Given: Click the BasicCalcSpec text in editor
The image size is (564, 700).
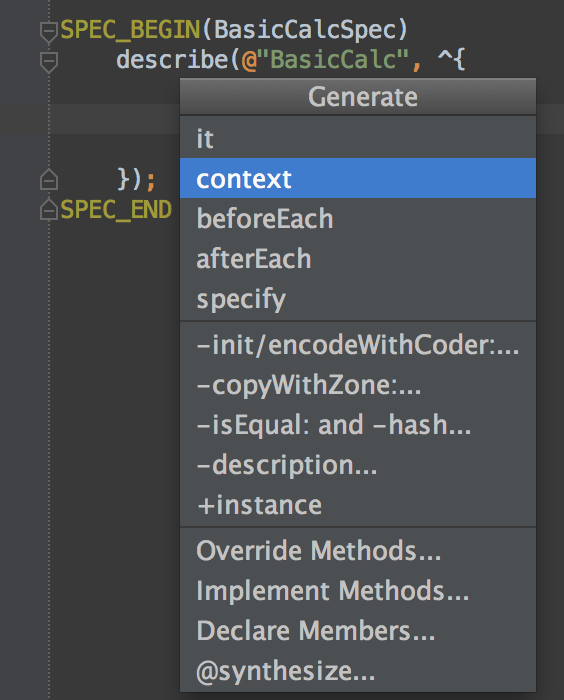Looking at the screenshot, I should (305, 30).
